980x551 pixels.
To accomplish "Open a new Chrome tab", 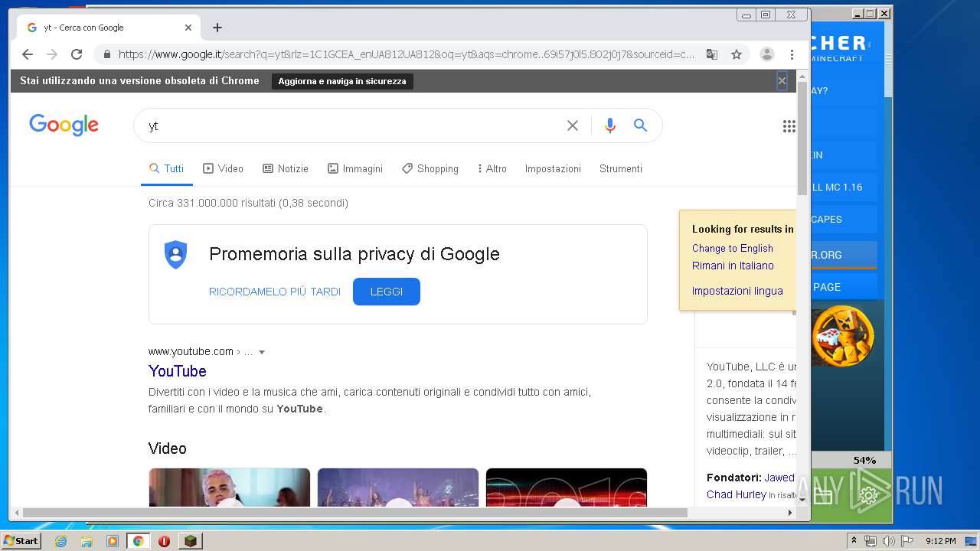I will [217, 28].
